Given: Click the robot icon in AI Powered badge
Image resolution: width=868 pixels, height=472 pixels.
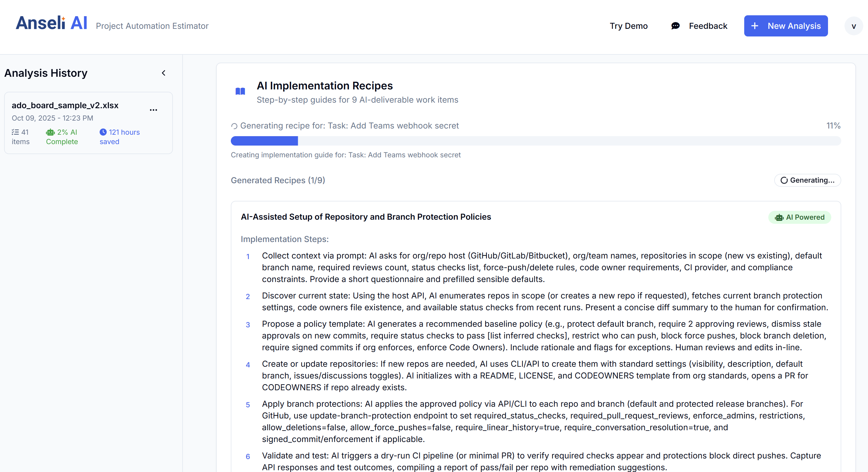Looking at the screenshot, I should coord(779,218).
